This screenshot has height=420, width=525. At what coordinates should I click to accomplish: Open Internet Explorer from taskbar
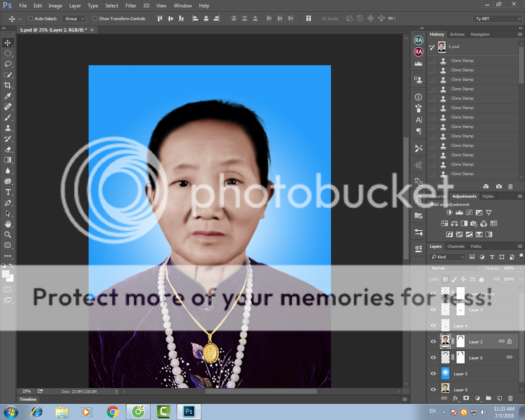tap(36, 412)
